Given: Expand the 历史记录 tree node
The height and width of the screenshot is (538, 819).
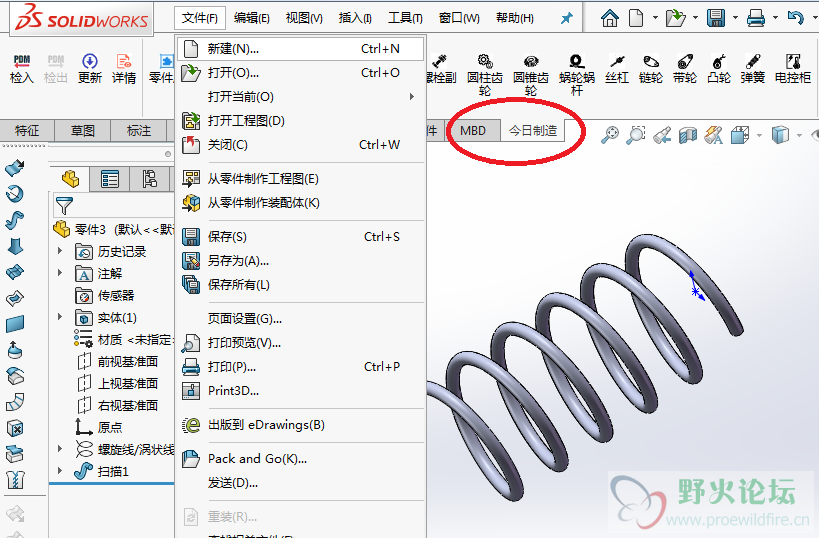Looking at the screenshot, I should point(60,251).
